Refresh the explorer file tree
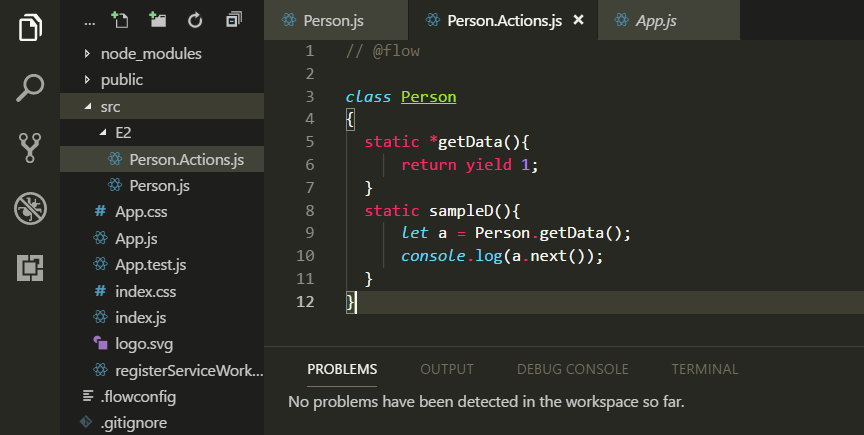The image size is (864, 435). 195,20
